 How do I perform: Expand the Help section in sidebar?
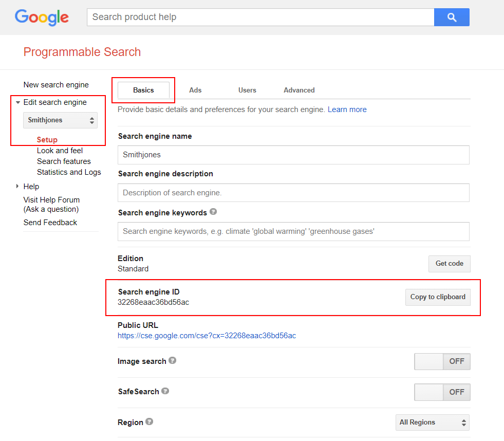18,186
